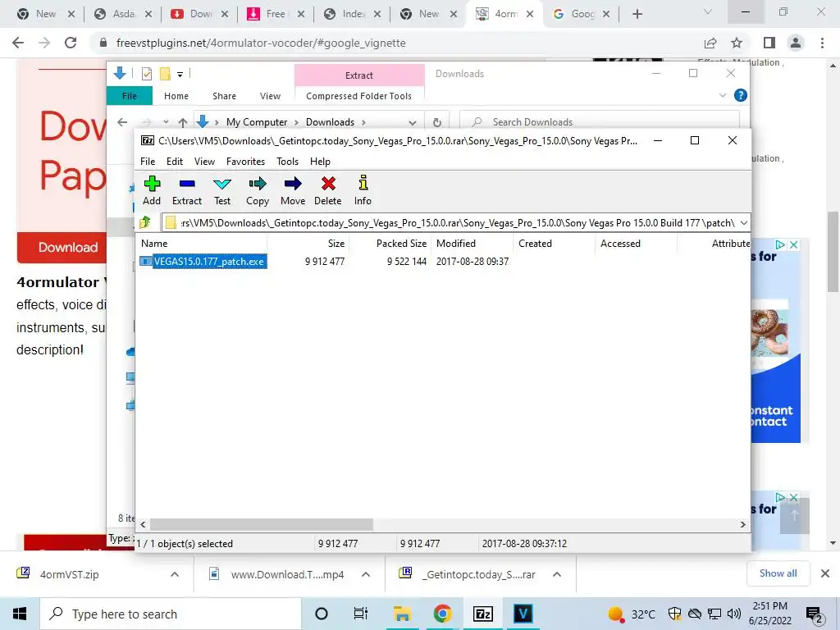Sort by Packed Size column header
This screenshot has width=840, height=630.
tap(401, 243)
